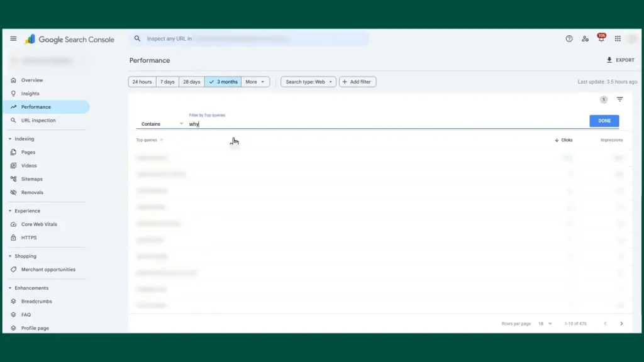644x362 pixels.
Task: Click the Export download button
Action: click(620, 60)
